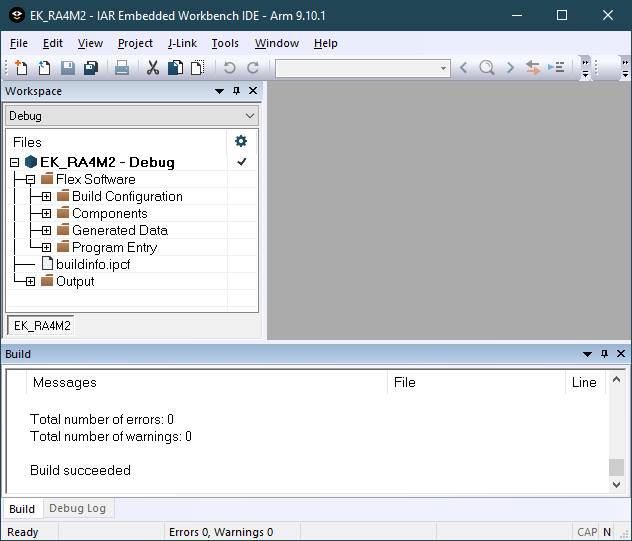The height and width of the screenshot is (541, 632).
Task: Click the Cut scissors icon
Action: [153, 68]
